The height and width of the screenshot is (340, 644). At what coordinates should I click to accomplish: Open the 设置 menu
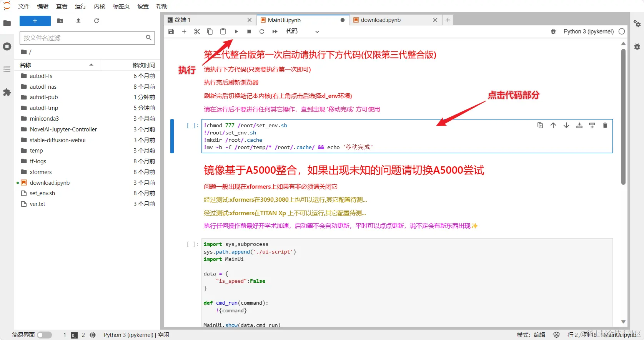point(143,6)
